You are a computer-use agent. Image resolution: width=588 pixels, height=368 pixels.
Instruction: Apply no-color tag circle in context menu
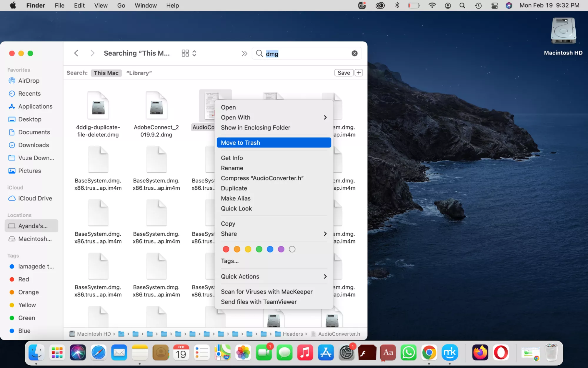292,249
